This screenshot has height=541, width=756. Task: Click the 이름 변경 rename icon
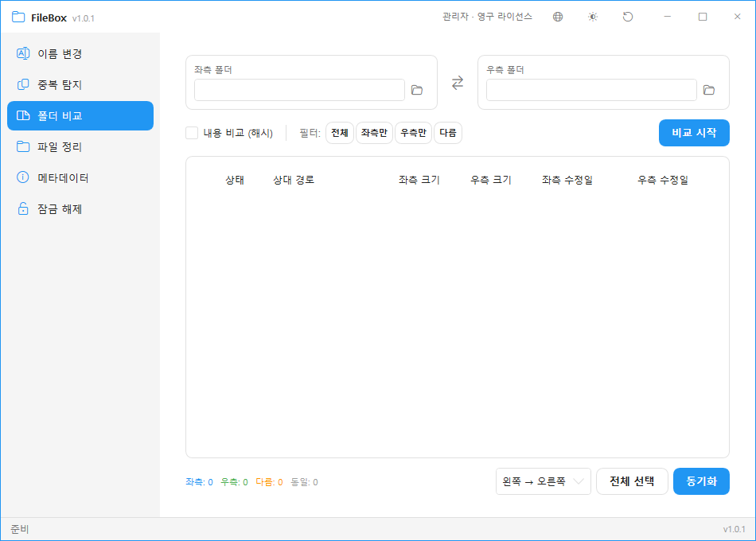[x=23, y=53]
